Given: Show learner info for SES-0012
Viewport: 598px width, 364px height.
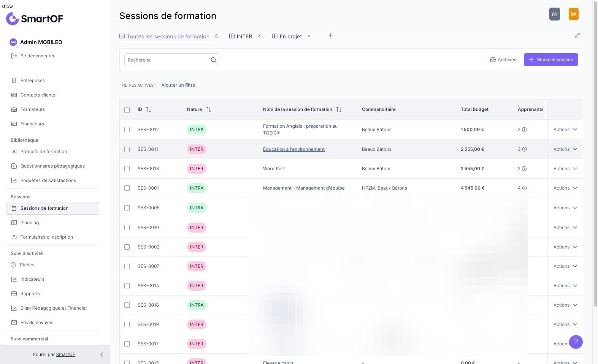Looking at the screenshot, I should point(524,130).
